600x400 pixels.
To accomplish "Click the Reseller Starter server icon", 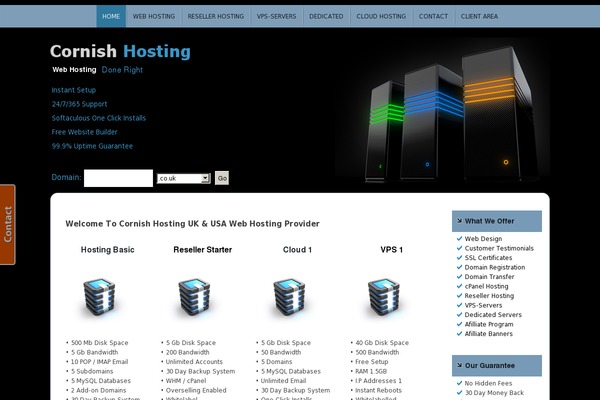I will pos(194,297).
